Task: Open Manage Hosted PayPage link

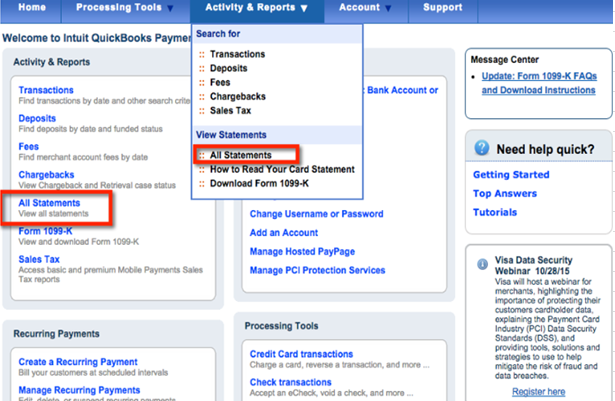Action: tap(302, 252)
